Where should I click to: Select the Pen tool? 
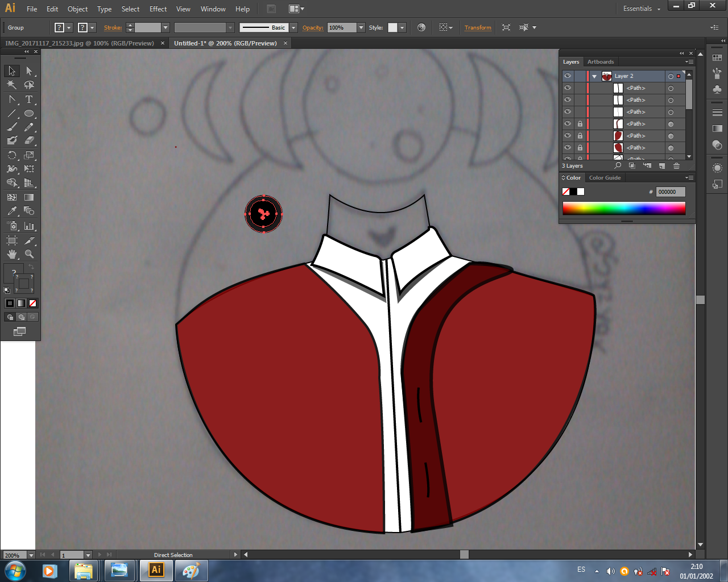(12, 99)
